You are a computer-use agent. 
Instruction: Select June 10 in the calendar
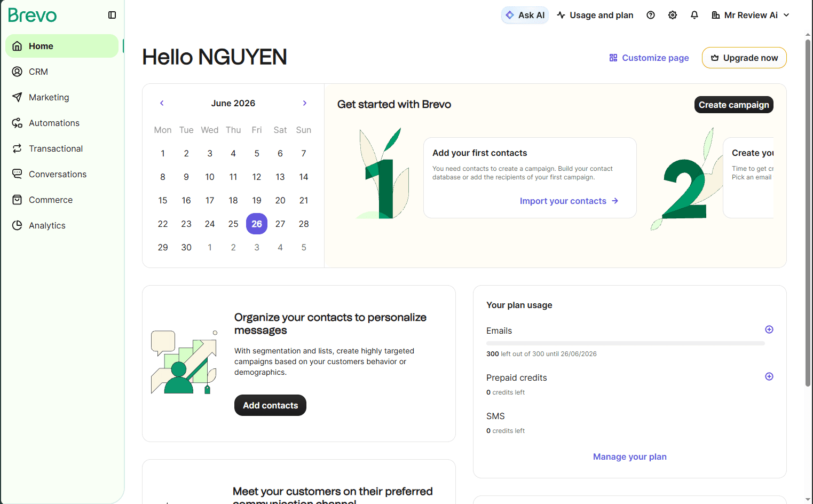pos(210,177)
